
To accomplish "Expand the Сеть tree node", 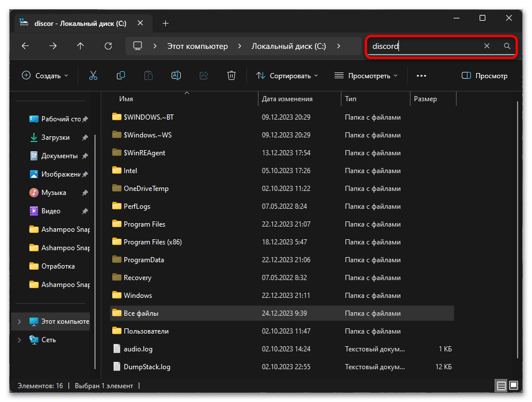I will click(19, 340).
